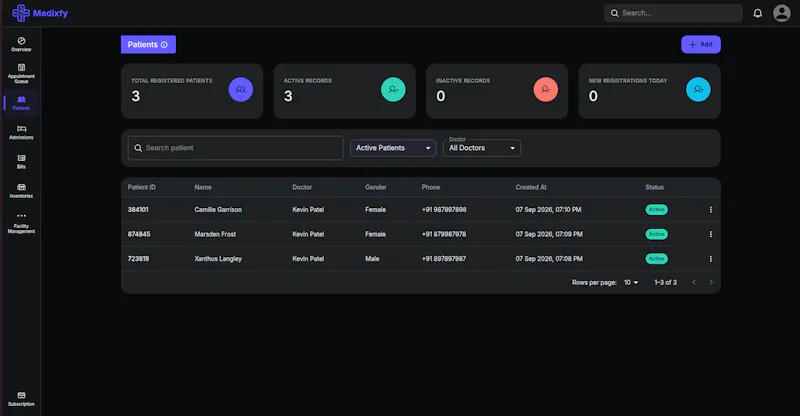Screen dimensions: 800x416
Task: Open Bills in the sidebar
Action: click(x=21, y=161)
